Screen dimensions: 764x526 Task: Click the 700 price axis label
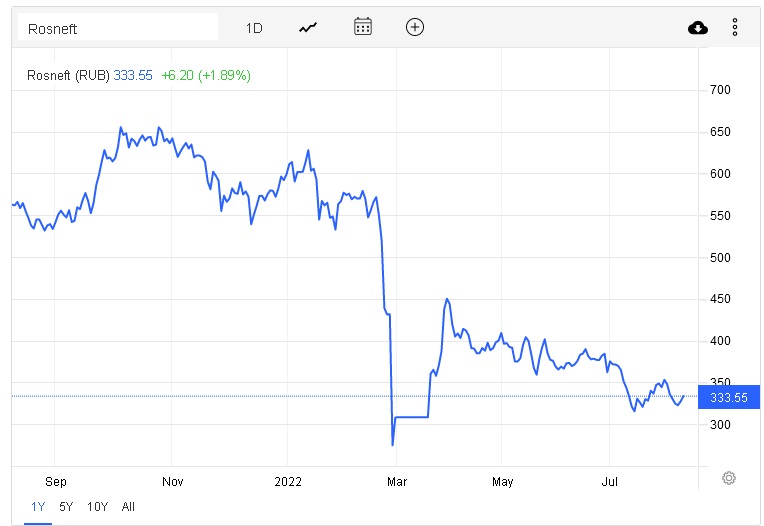click(x=720, y=90)
